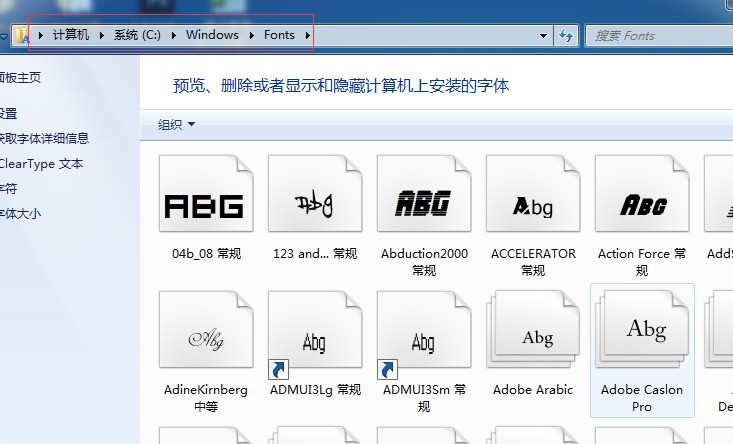733x444 pixels.
Task: Expand the arrow after 计算机 in breadcrumb
Action: [101, 35]
